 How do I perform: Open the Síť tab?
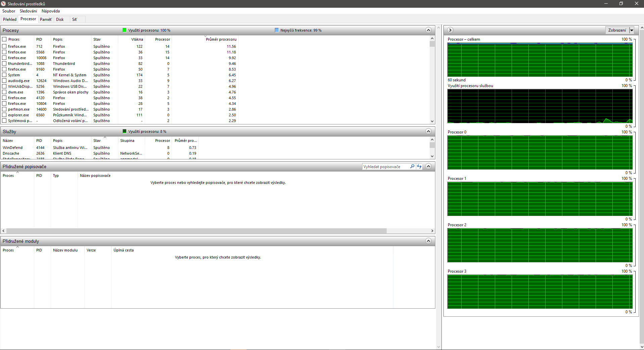(75, 20)
